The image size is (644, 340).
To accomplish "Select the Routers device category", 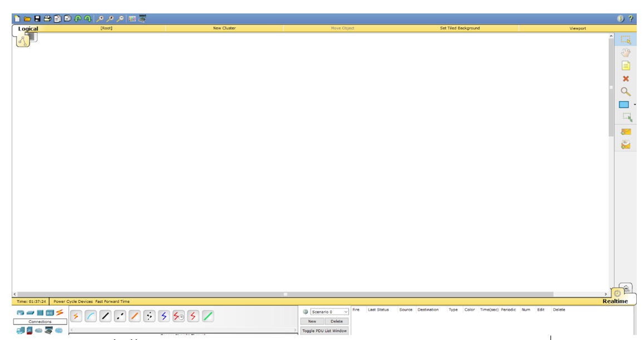I will pos(20,313).
